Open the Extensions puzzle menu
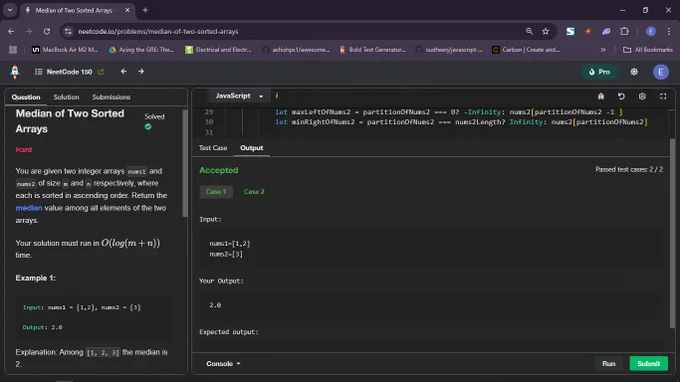Viewport: 680px width, 382px height. click(624, 31)
